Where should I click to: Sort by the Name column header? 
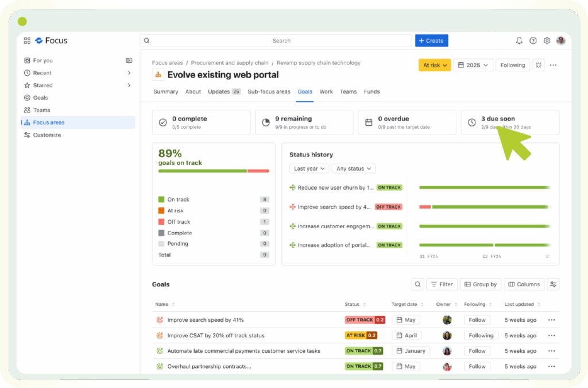click(165, 304)
